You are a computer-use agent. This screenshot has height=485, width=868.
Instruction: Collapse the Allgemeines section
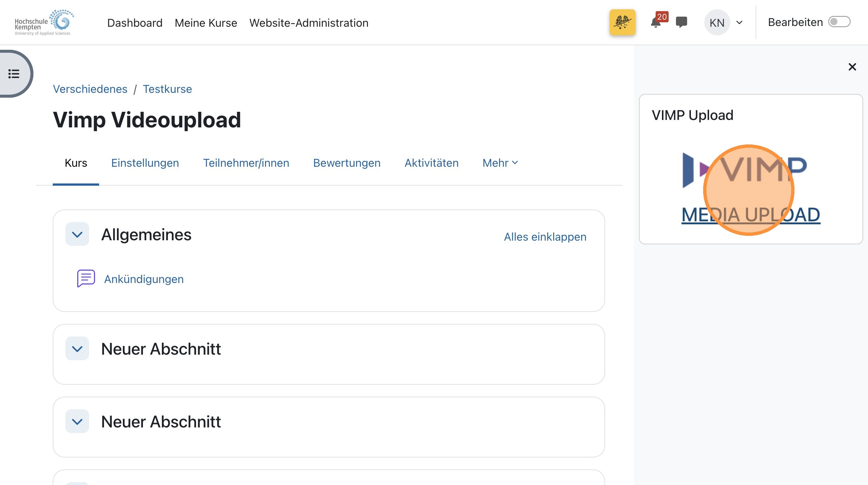coord(77,234)
